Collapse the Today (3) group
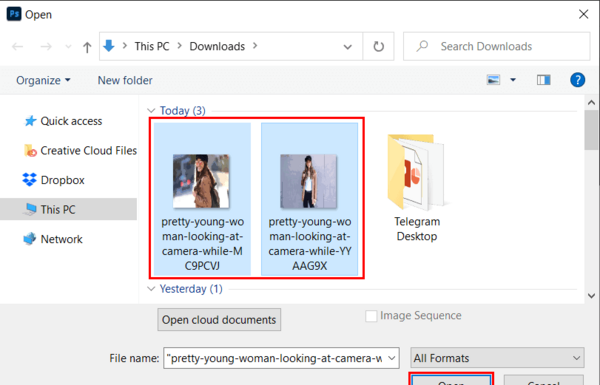 coord(151,111)
